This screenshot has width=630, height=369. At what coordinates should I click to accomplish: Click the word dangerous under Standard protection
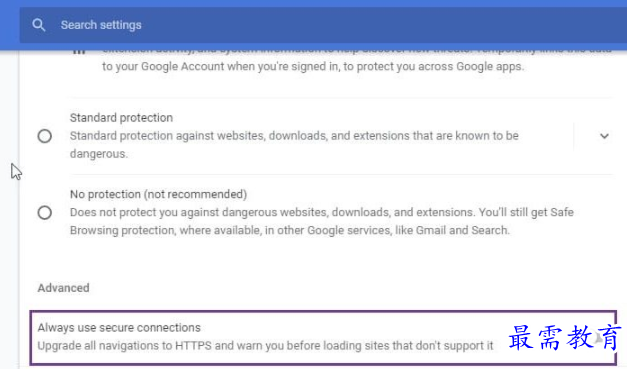98,154
